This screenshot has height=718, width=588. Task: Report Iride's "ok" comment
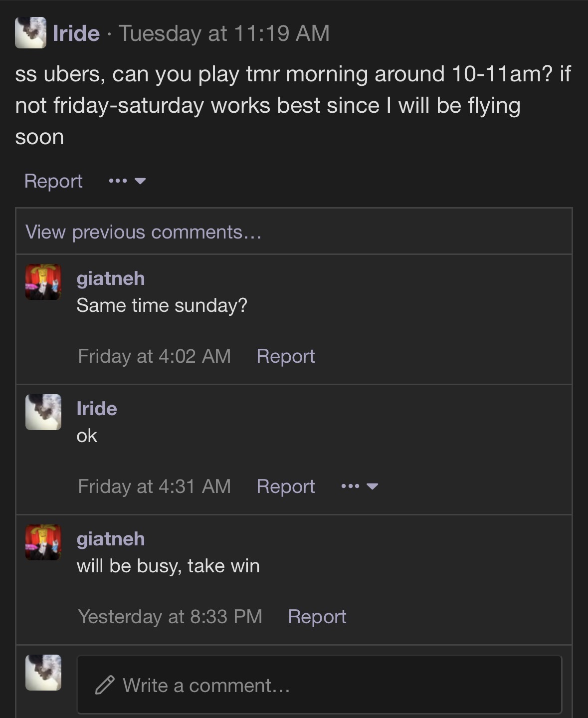click(x=285, y=486)
